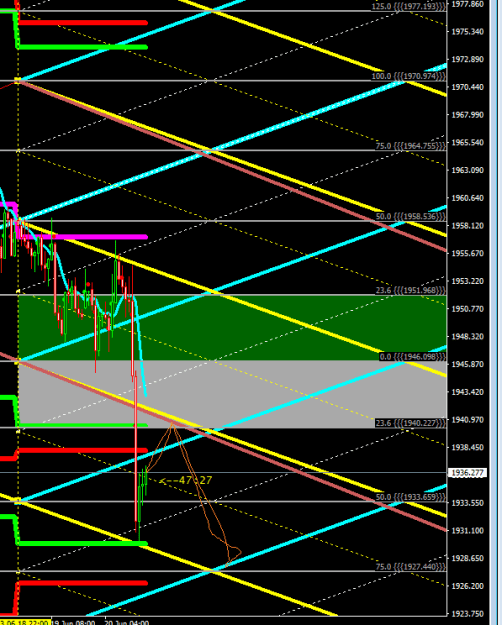
Task: Select the 50.0 level label 1933.659
Action: (411, 497)
